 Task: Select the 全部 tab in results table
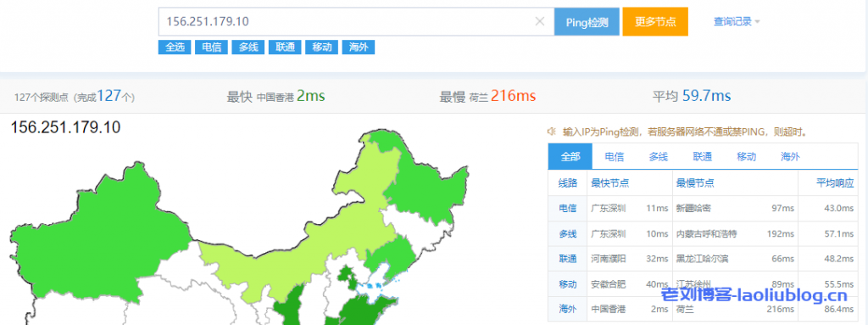pyautogui.click(x=570, y=156)
